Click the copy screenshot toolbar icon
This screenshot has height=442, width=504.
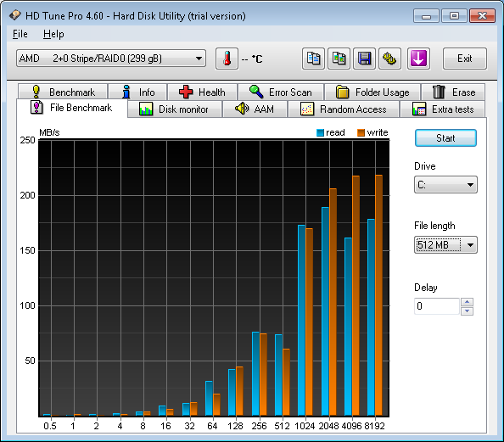[339, 59]
